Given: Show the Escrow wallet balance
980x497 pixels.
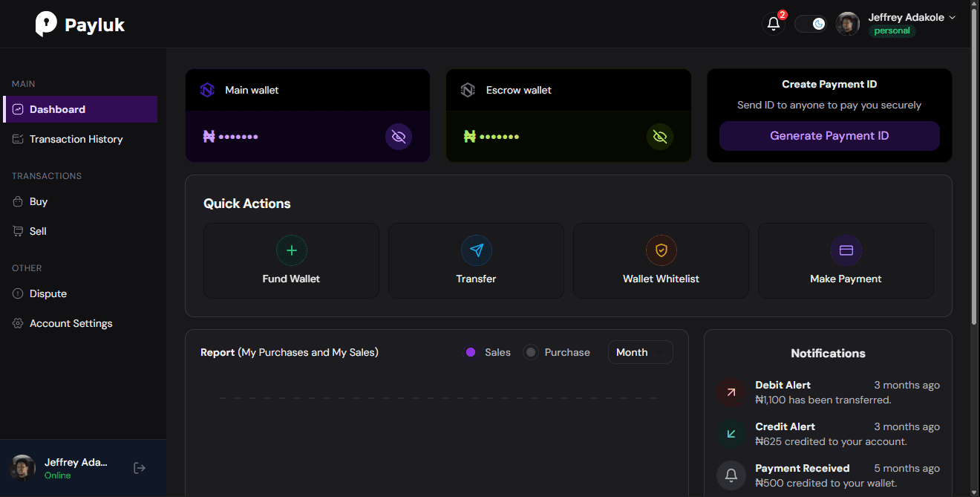Looking at the screenshot, I should [659, 136].
